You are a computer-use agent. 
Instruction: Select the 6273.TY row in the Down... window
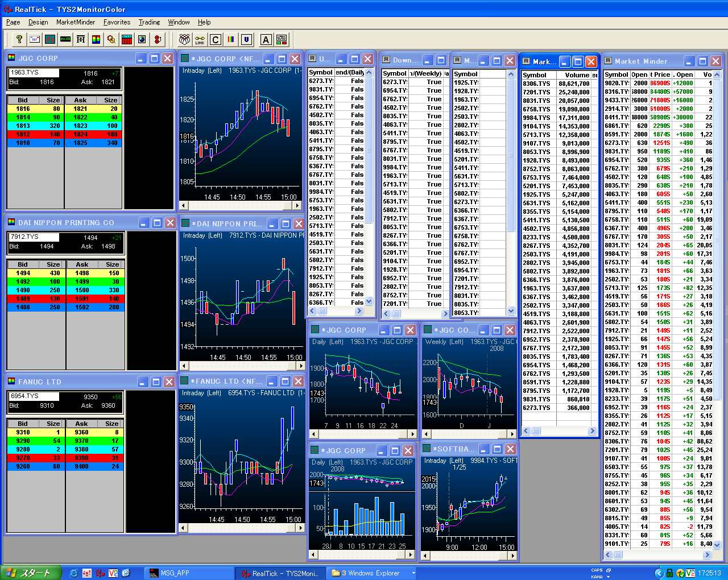coord(416,82)
